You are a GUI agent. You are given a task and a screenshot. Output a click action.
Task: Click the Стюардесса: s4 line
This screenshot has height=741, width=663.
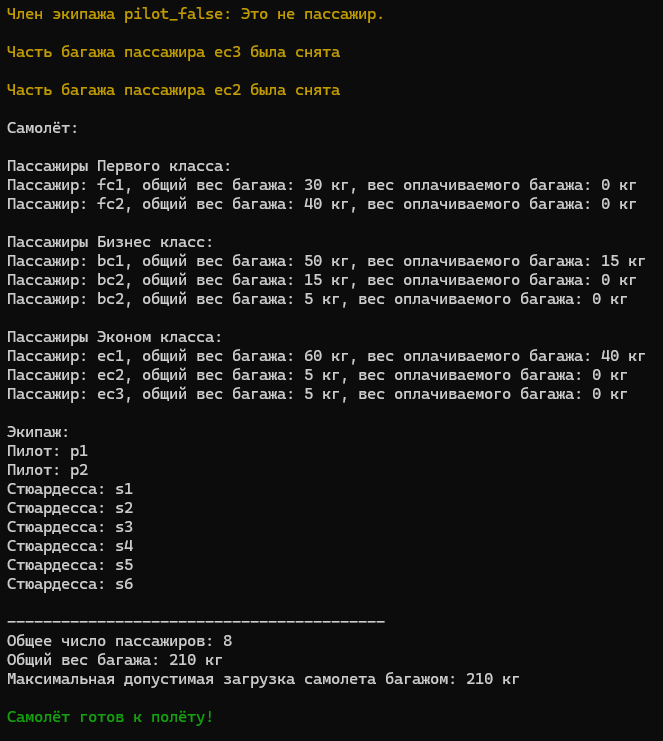70,546
